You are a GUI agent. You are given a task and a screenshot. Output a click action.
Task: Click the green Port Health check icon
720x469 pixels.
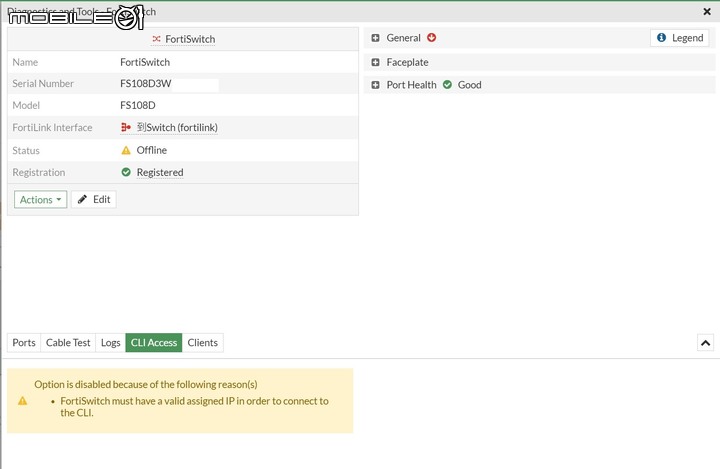click(447, 85)
